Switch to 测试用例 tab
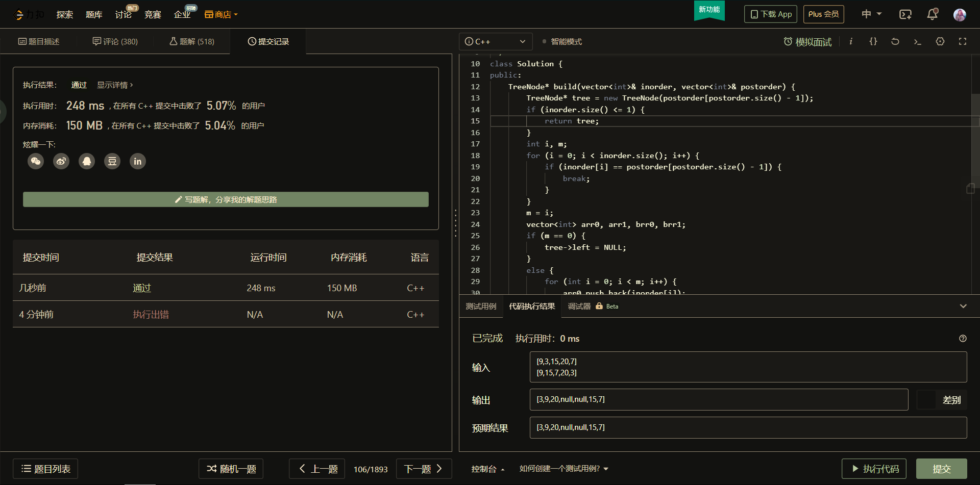This screenshot has width=980, height=485. pyautogui.click(x=481, y=306)
